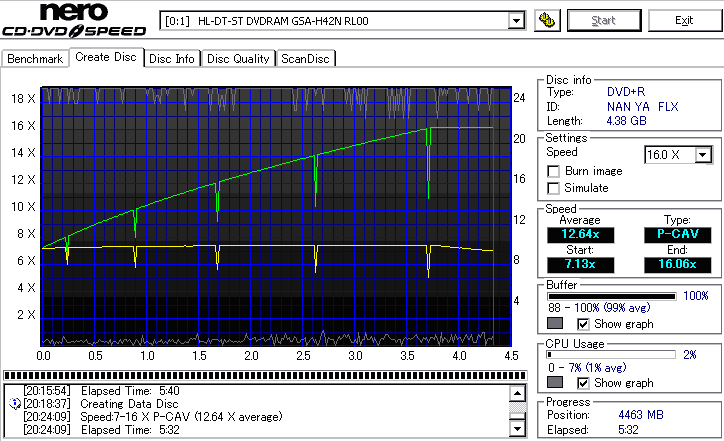Switch to the Benchmark tab
The width and height of the screenshot is (724, 441).
pos(35,59)
